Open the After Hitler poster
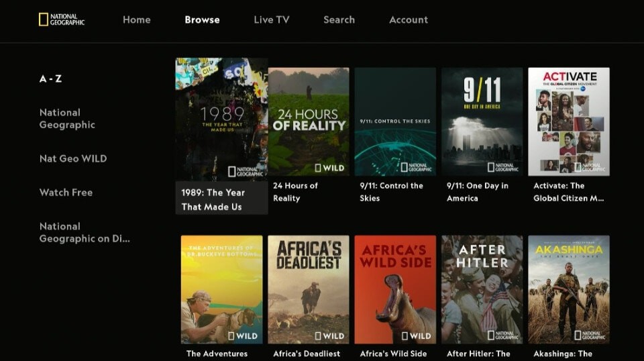 click(x=482, y=289)
